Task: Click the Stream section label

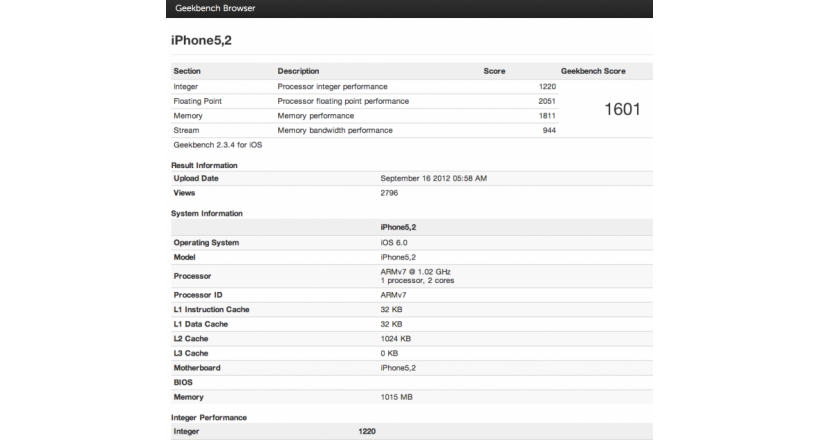Action: [x=186, y=131]
